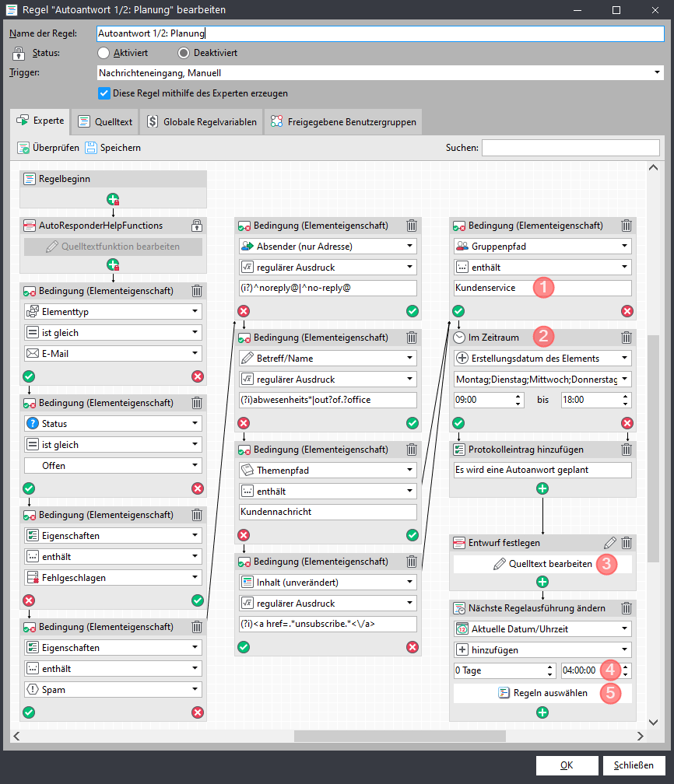Open the Themenpfad property dropdown

pos(328,470)
